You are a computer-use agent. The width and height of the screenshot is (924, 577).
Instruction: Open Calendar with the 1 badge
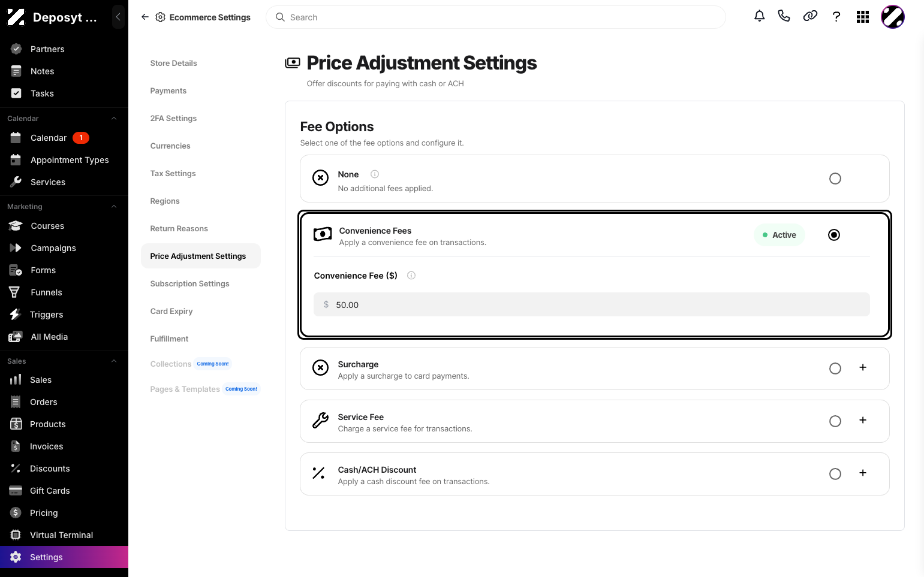64,138
